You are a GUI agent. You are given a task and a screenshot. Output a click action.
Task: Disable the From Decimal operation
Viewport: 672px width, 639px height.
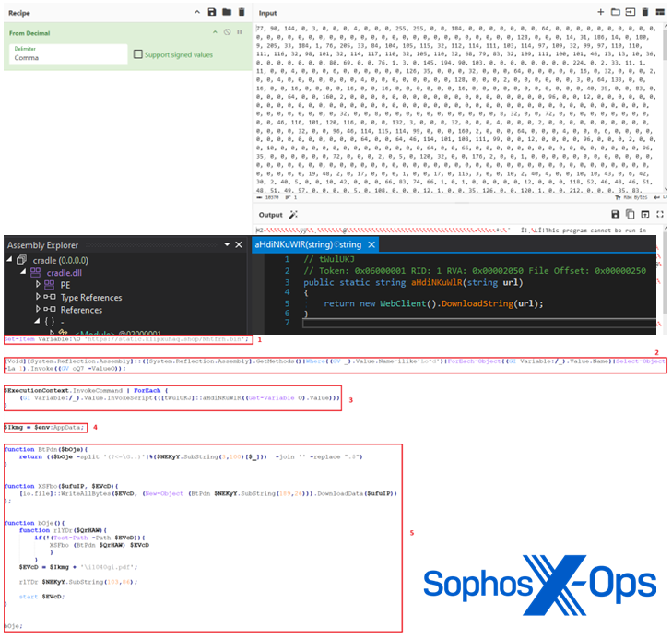pyautogui.click(x=227, y=32)
